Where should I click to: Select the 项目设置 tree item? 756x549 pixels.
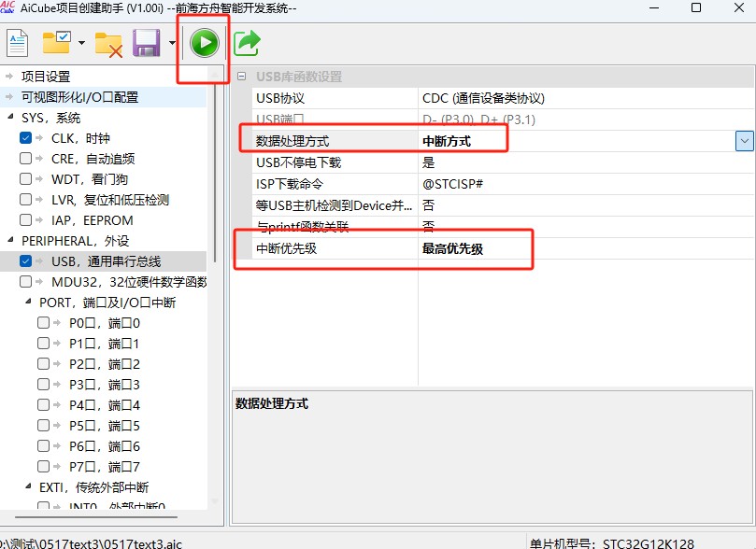point(46,77)
